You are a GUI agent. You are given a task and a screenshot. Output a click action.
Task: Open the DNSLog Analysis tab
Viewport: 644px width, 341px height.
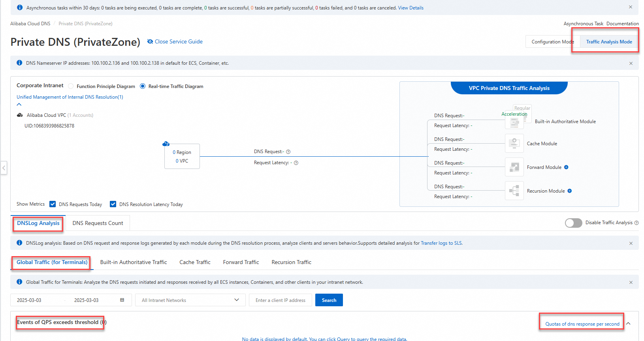click(38, 223)
